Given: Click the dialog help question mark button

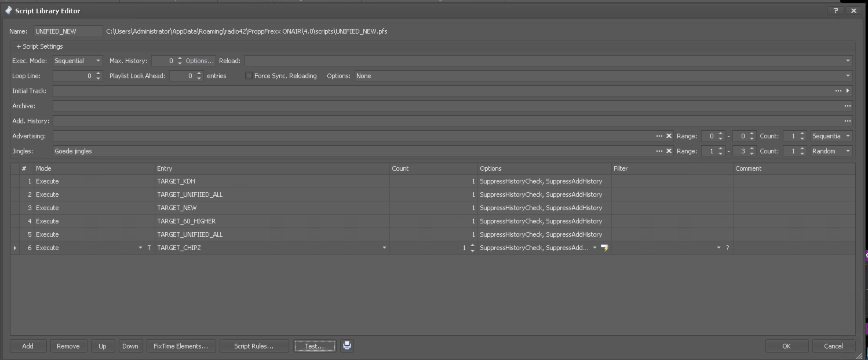Looking at the screenshot, I should 836,11.
